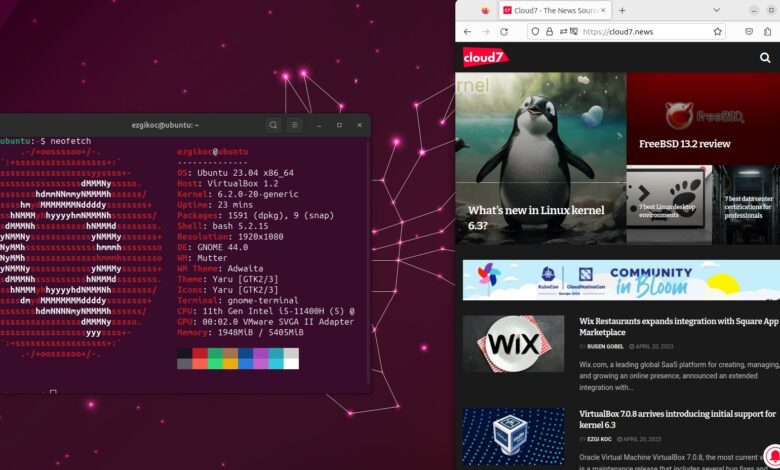
Task: Click the VirtualBox cube article thumbnail
Action: 513,437
